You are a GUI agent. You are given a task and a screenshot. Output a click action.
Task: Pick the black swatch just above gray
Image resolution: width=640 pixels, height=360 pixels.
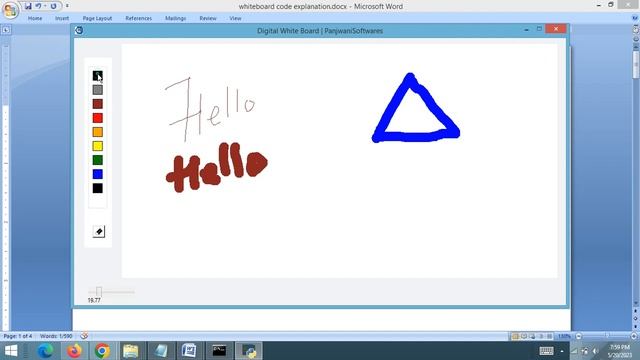pos(98,76)
